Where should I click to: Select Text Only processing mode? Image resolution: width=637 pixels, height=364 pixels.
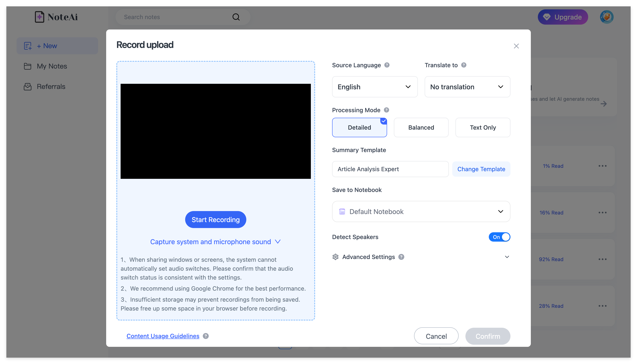[483, 127]
